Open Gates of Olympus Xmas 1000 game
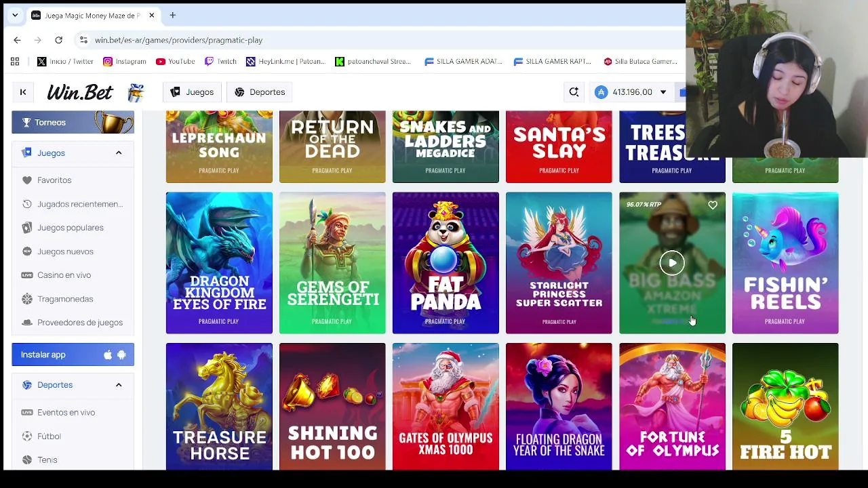Screen dimensions: 868x488 [446, 407]
